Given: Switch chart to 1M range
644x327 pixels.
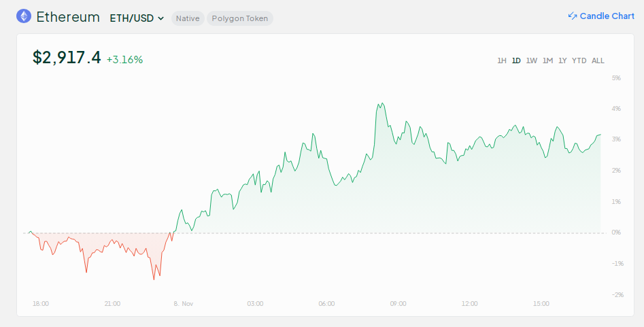Looking at the screenshot, I should 547,61.
